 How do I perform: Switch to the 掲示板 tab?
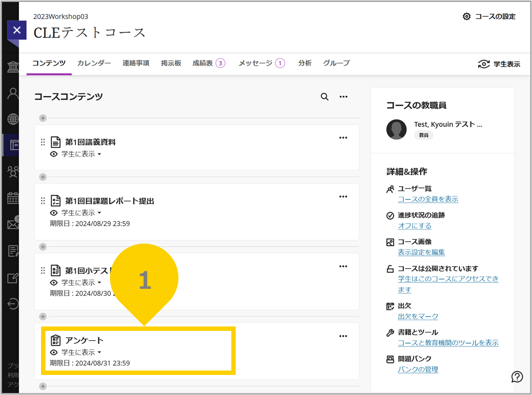tap(171, 63)
